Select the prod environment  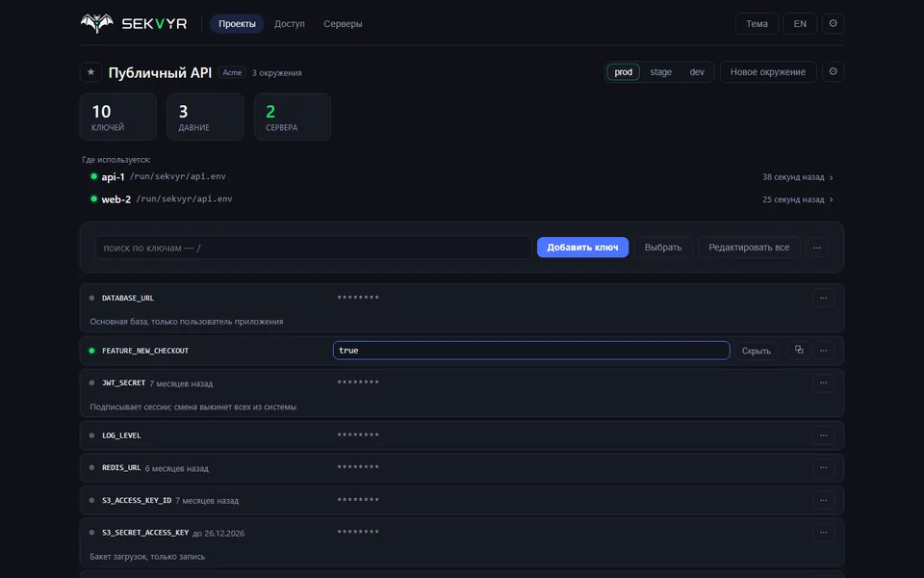tap(624, 72)
